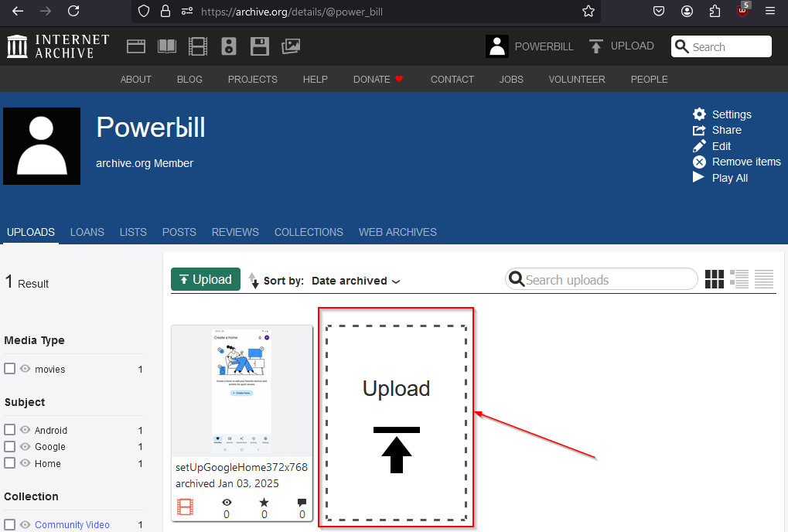Switch to compact list view icon
This screenshot has height=532, width=788.
764,280
